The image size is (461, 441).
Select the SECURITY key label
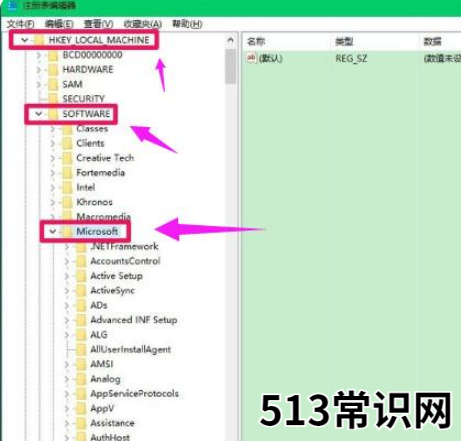pyautogui.click(x=84, y=99)
